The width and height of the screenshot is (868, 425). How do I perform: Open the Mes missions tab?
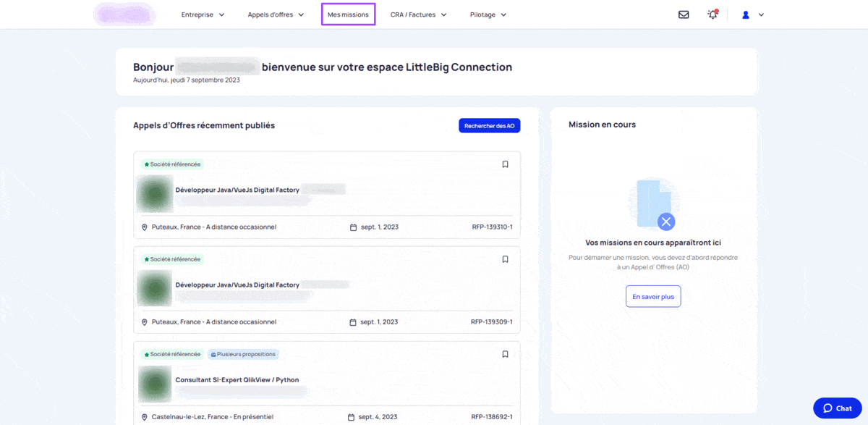(x=348, y=14)
